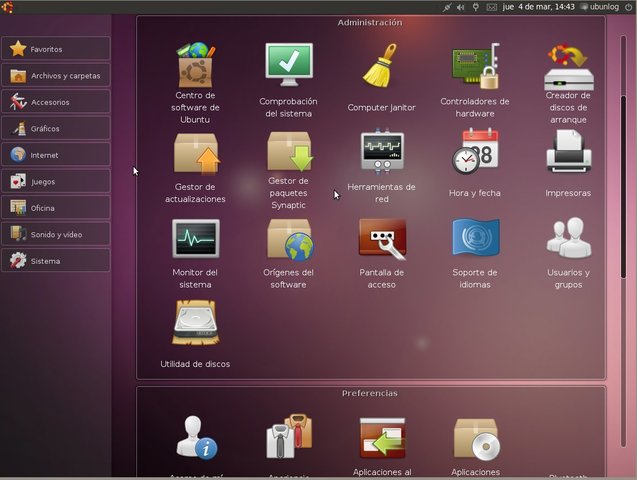Click Preferencias section header
637x480 pixels.
(370, 393)
